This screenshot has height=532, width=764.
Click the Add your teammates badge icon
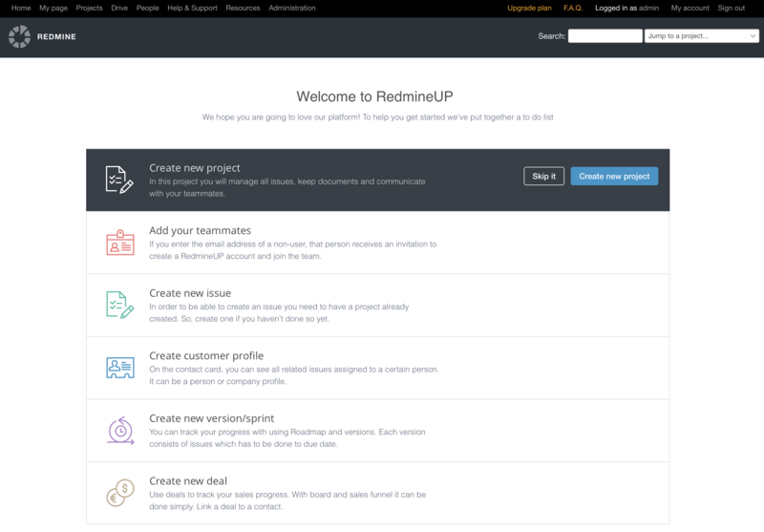pyautogui.click(x=119, y=242)
